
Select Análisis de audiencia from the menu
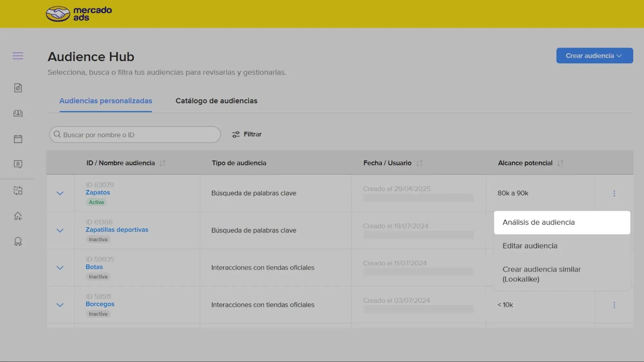pos(562,222)
